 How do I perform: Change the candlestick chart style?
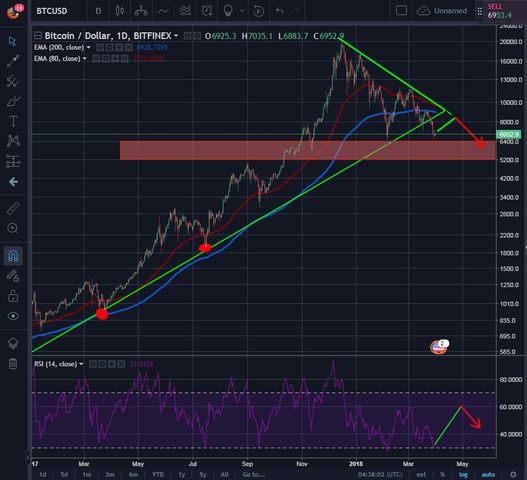coord(120,11)
